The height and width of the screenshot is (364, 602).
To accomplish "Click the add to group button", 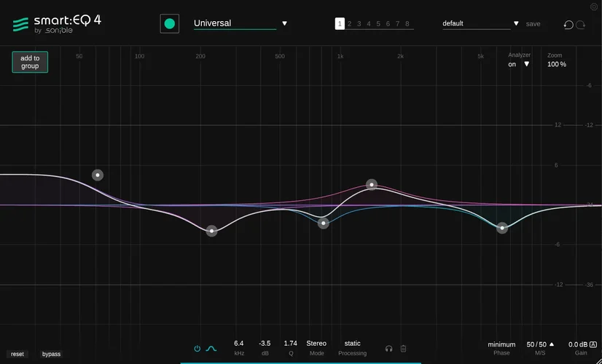I will [x=30, y=62].
